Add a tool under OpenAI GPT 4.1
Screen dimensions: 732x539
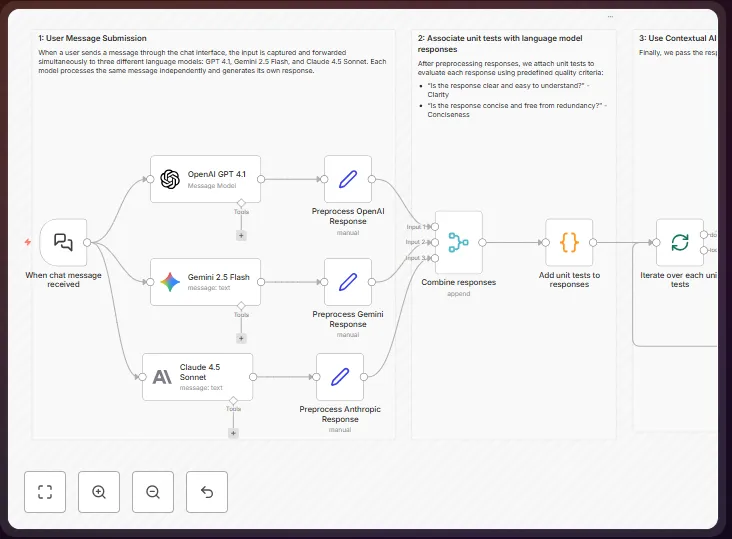point(241,236)
